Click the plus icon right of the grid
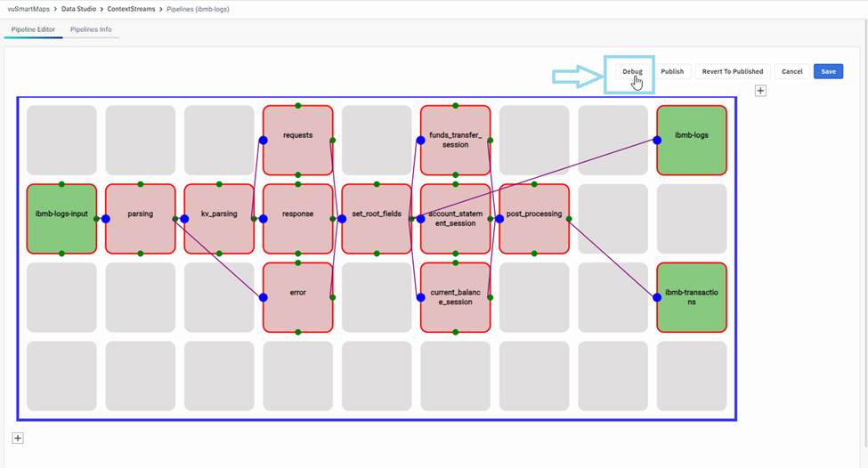The width and height of the screenshot is (868, 468). [760, 90]
